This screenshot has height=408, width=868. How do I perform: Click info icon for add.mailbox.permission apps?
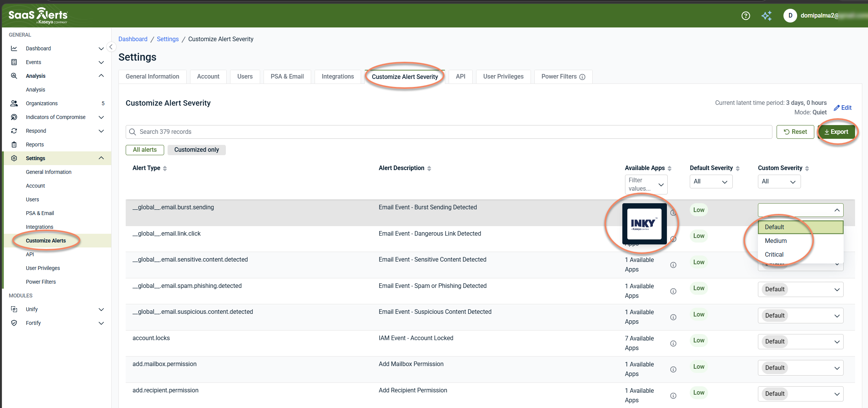coord(673,369)
